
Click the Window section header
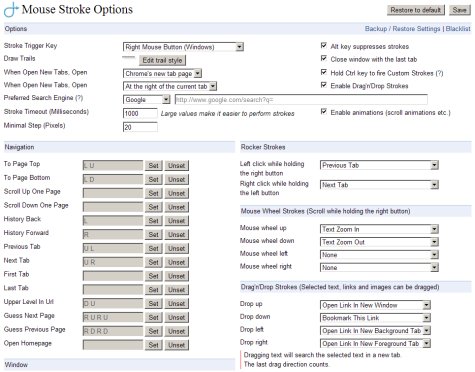pos(119,365)
